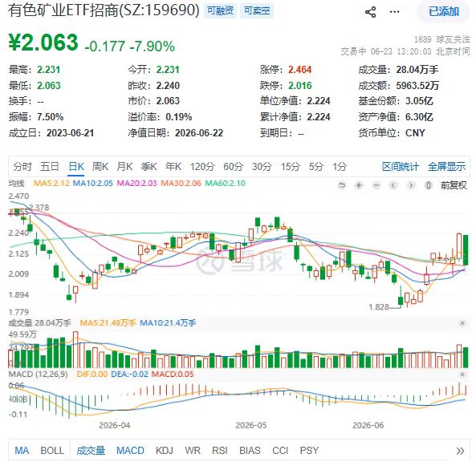Select the 日K chart tab

pos(76,167)
